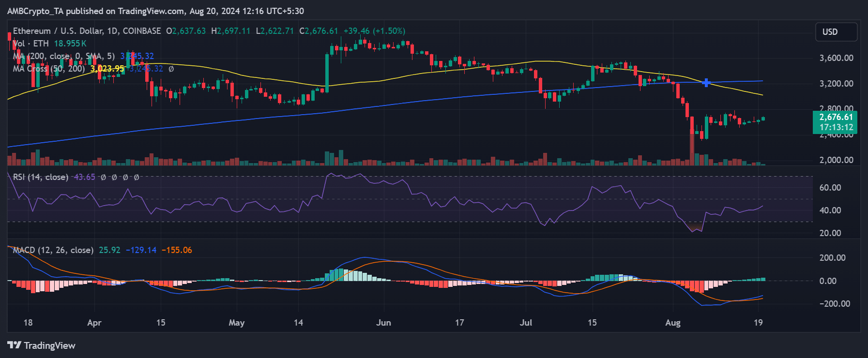The image size is (868, 358).
Task: Click the TradingView logo
Action: [42, 345]
